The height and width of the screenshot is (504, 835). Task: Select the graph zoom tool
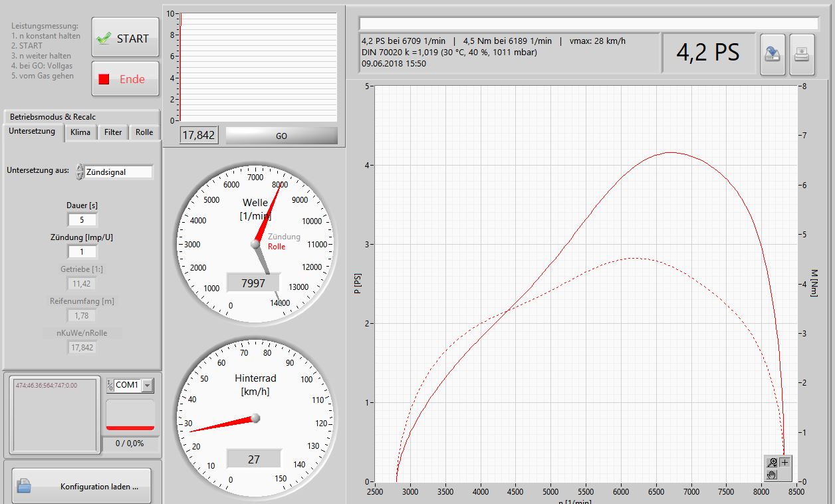coord(772,462)
